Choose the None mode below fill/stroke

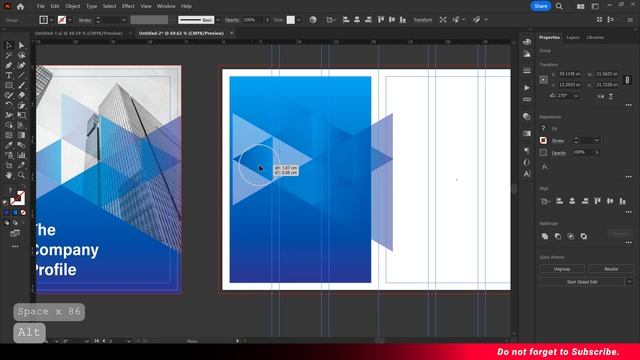23,213
